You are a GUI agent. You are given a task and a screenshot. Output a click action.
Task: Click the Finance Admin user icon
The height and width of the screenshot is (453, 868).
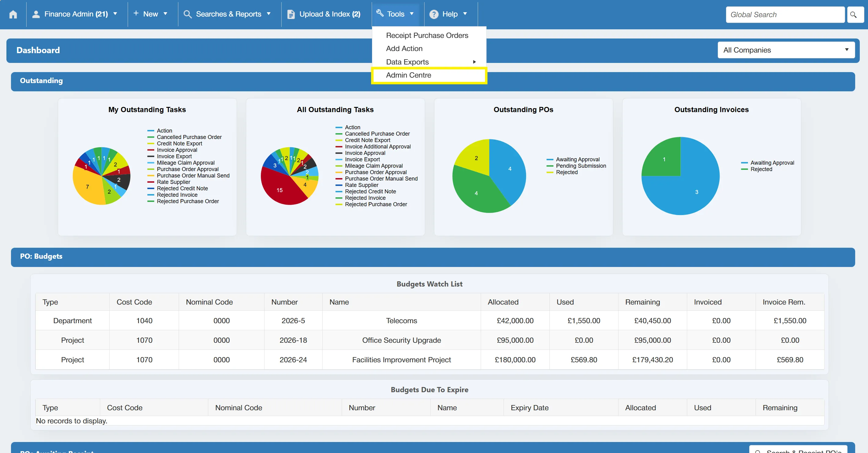tap(36, 14)
